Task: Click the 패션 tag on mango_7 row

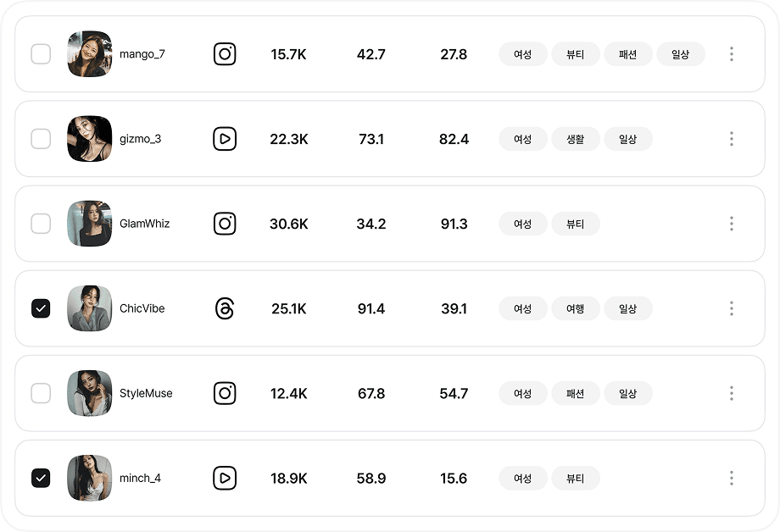Action: pos(627,54)
